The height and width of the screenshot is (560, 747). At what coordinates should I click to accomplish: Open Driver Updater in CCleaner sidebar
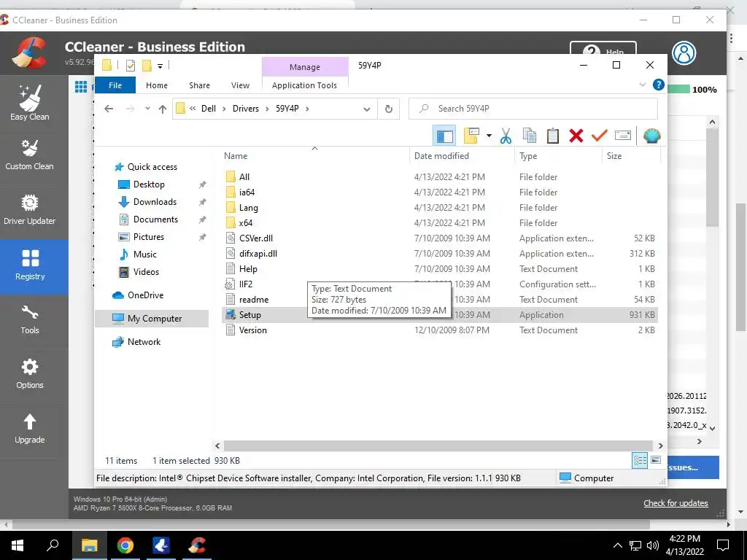point(29,209)
